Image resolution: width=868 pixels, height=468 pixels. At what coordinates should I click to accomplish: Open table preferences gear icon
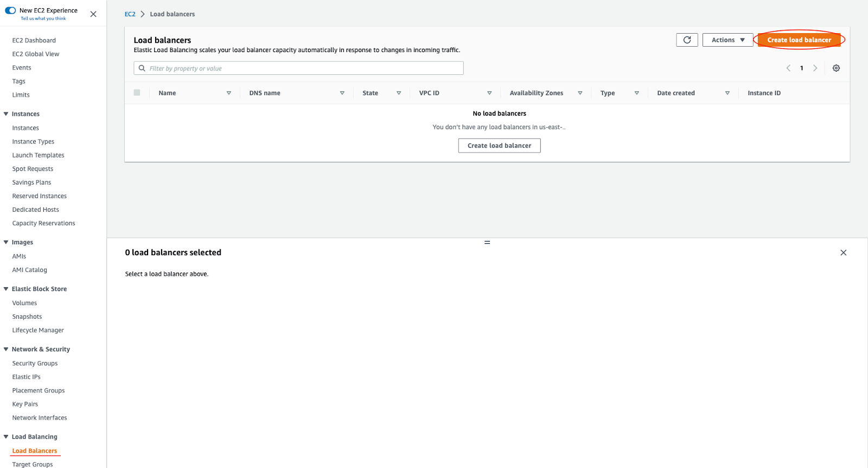(836, 68)
